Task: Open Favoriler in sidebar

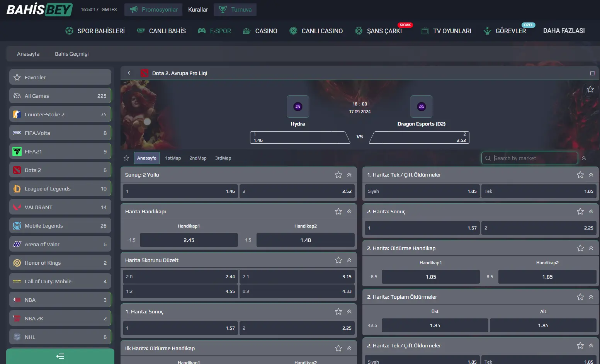Action: (x=60, y=77)
